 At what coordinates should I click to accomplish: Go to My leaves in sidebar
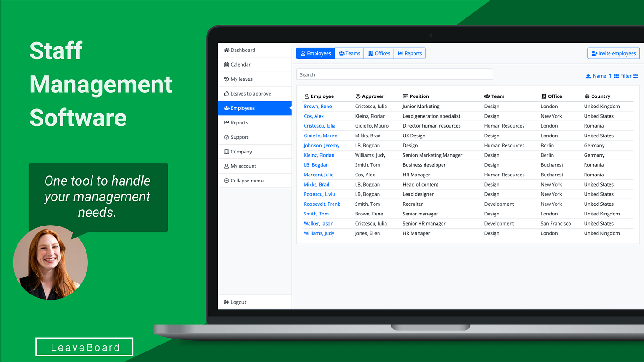[254, 79]
